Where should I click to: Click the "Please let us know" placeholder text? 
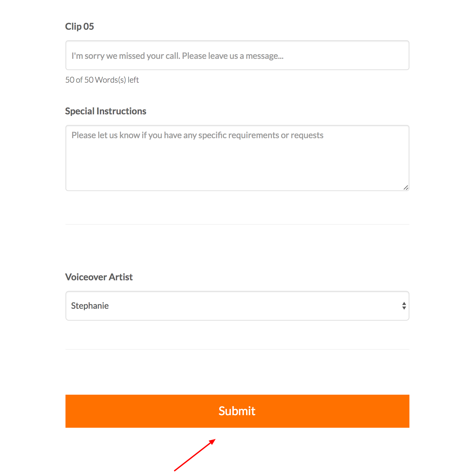(x=197, y=135)
